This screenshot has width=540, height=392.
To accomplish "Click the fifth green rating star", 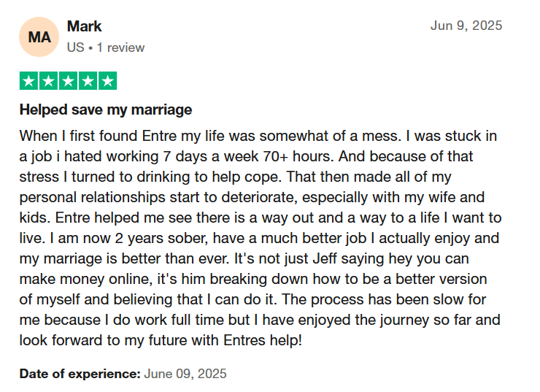I will 107,81.
